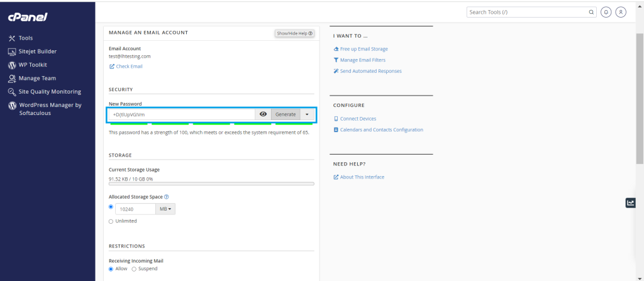The width and height of the screenshot is (644, 281).
Task: Open Sitejet Builder from sidebar
Action: [37, 51]
